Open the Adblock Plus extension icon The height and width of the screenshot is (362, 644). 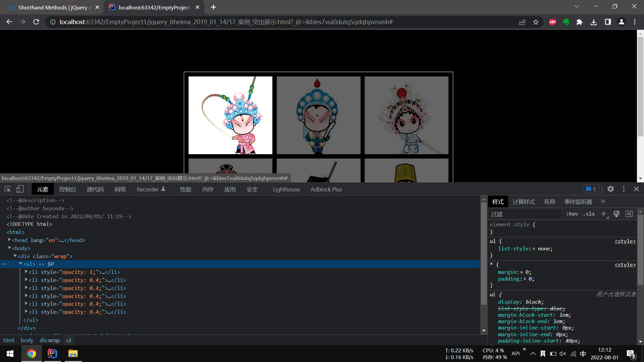(x=552, y=22)
